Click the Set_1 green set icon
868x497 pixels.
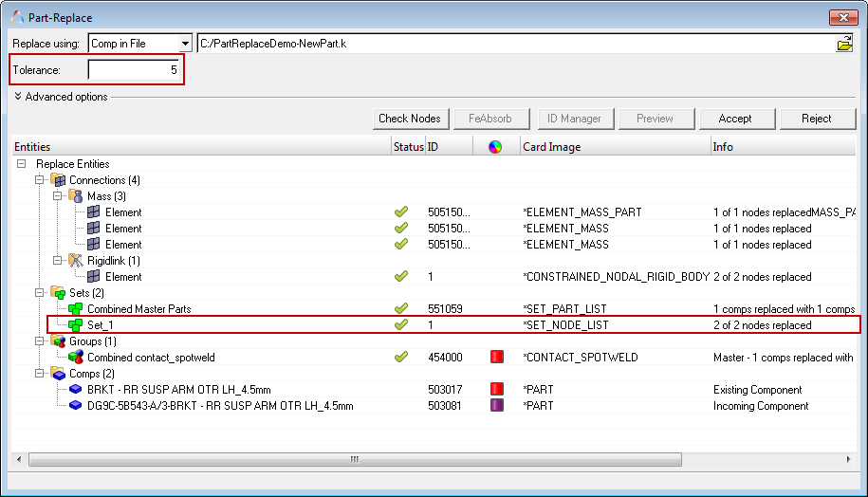click(76, 325)
